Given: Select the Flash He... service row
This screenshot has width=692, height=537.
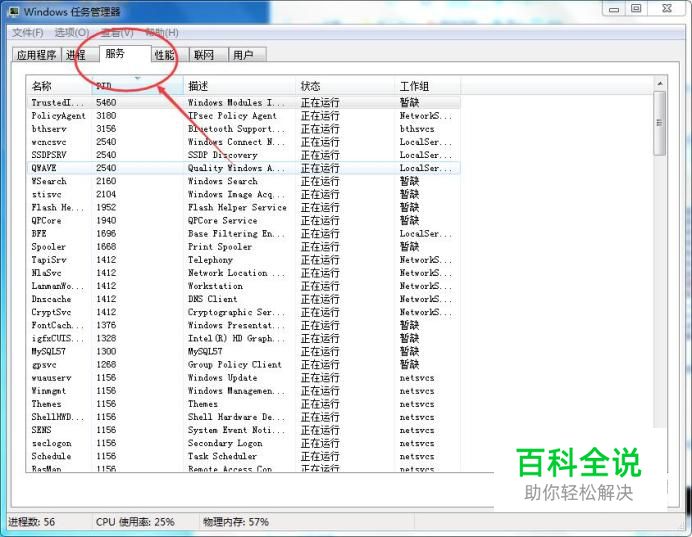Looking at the screenshot, I should coord(243,207).
